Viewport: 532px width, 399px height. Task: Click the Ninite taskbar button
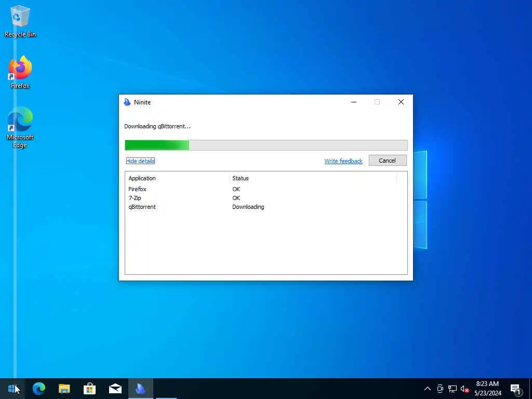pos(140,389)
